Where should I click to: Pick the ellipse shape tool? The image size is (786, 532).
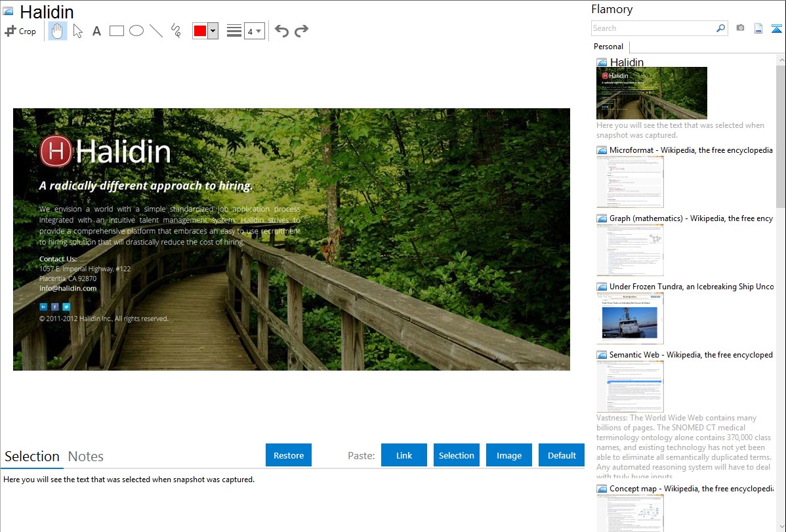pos(136,31)
